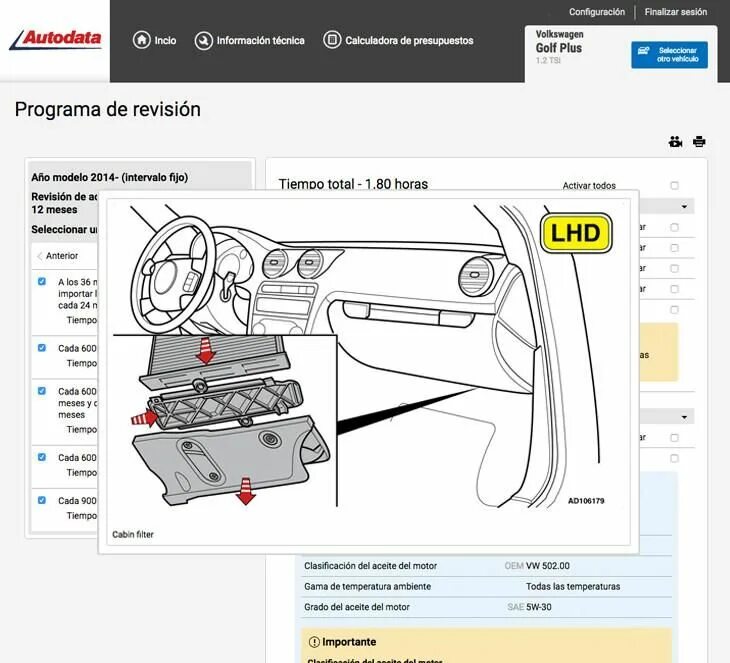
Task: Click Seleccionar otro vehículo button
Action: pyautogui.click(x=669, y=54)
